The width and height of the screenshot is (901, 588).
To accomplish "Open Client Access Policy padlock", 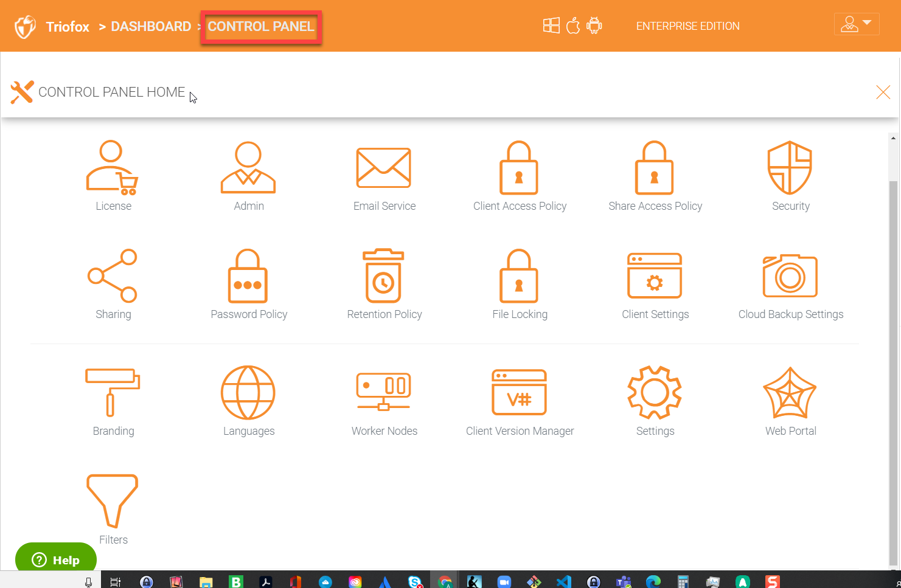I will pos(519,168).
